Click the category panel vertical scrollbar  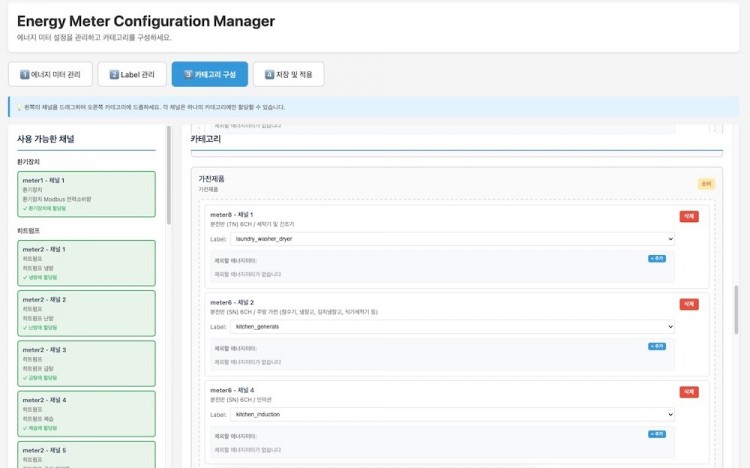tap(736, 310)
